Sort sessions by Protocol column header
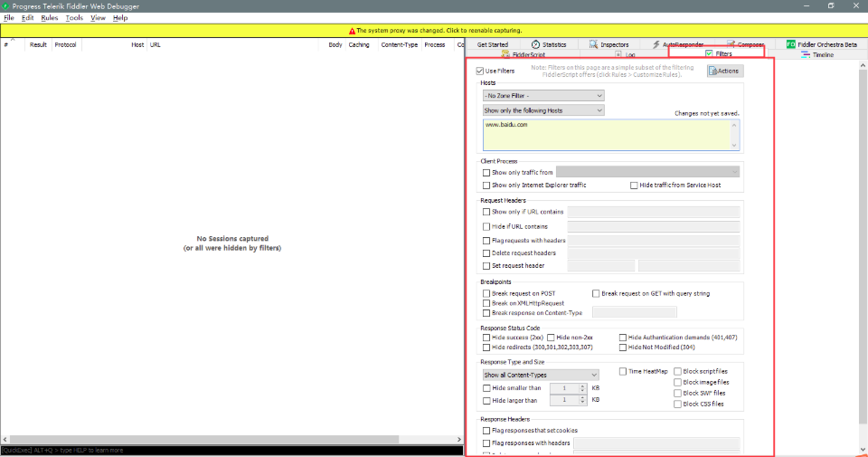This screenshot has height=457, width=868. point(65,45)
